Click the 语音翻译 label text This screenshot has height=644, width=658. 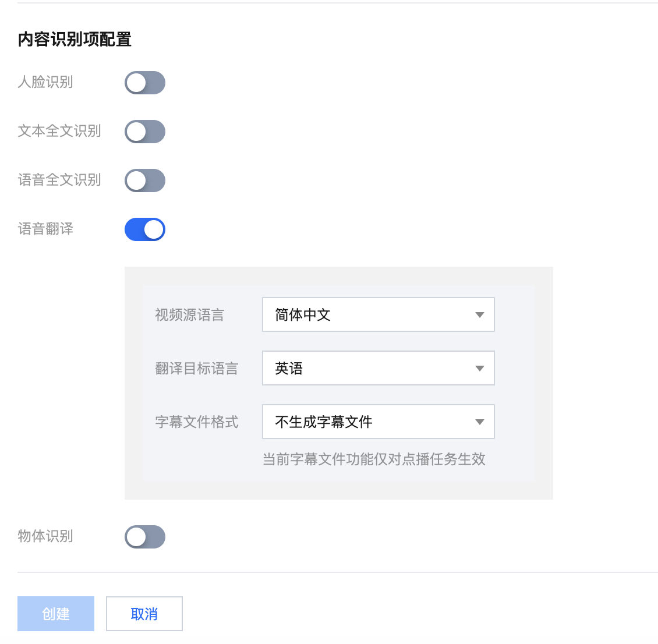tap(45, 229)
